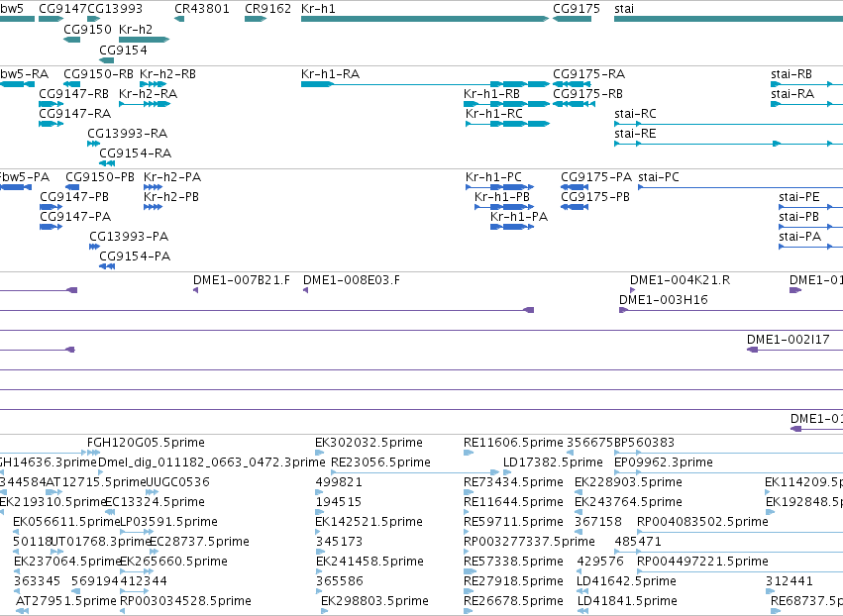
Task: Click the stai-PA protein label
Action: click(800, 237)
